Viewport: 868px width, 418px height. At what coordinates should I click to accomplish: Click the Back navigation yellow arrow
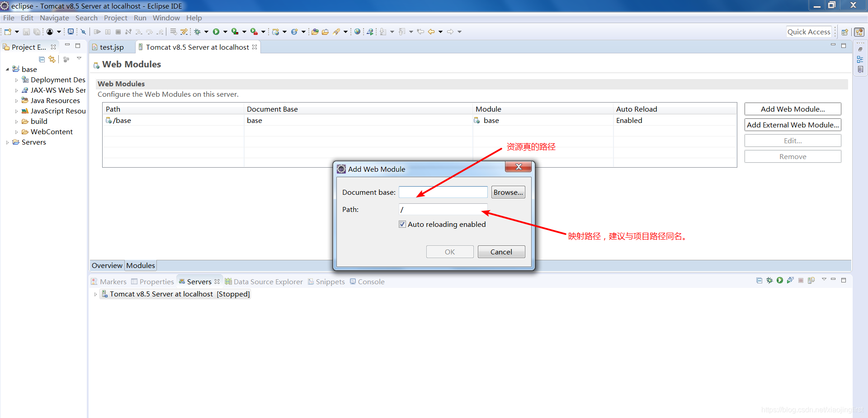click(431, 32)
